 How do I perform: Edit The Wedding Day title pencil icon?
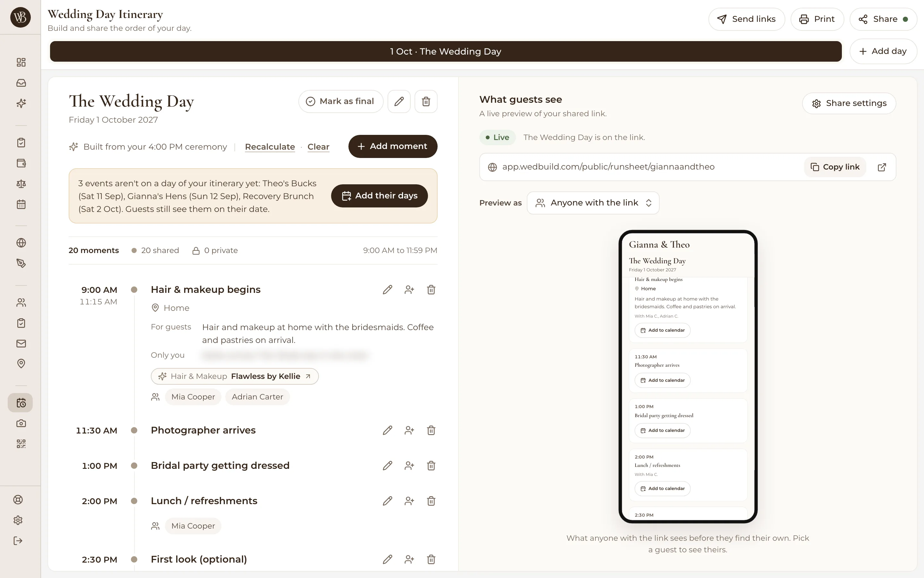tap(399, 101)
